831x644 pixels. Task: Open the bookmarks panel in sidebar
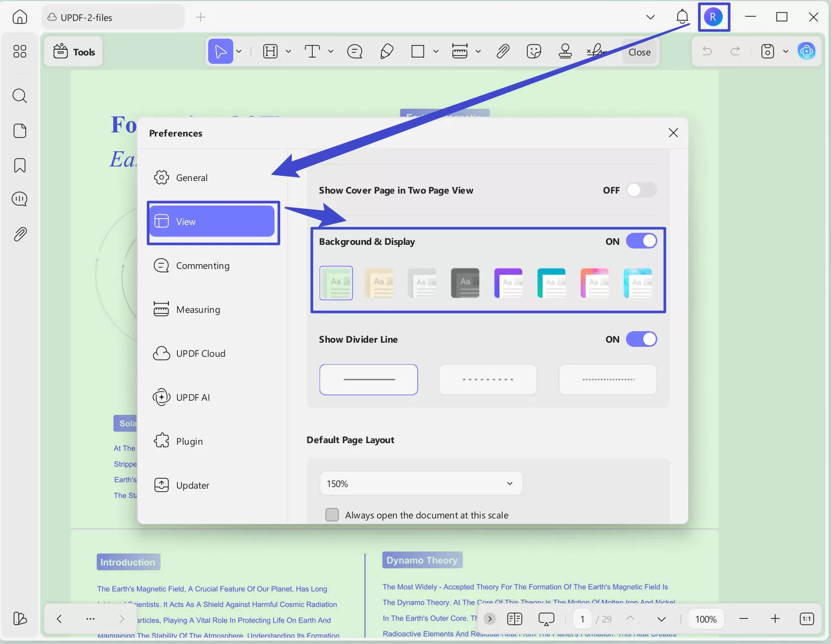pyautogui.click(x=20, y=165)
